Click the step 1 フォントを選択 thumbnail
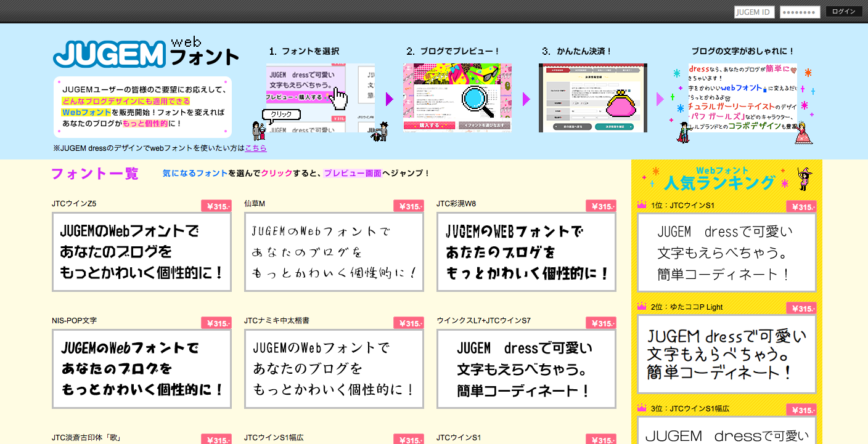 (321, 98)
